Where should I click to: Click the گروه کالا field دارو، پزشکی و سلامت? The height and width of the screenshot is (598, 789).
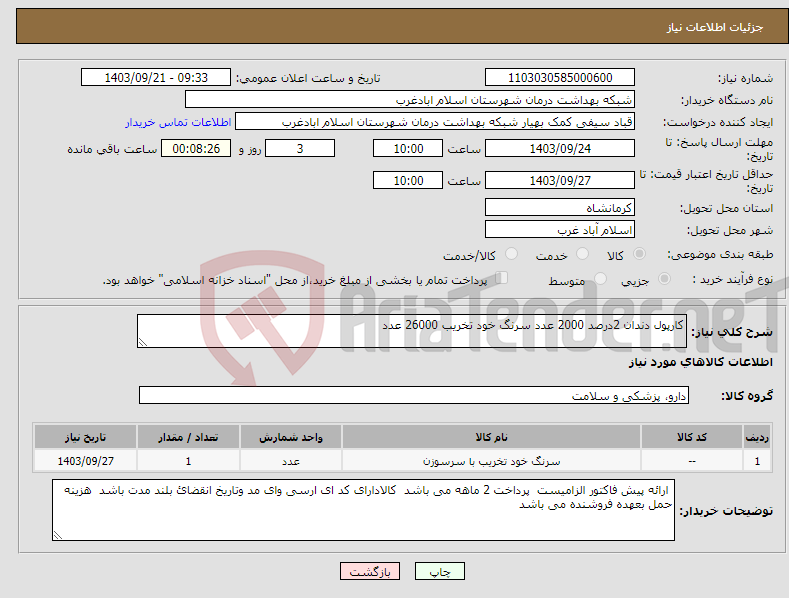coord(414,395)
